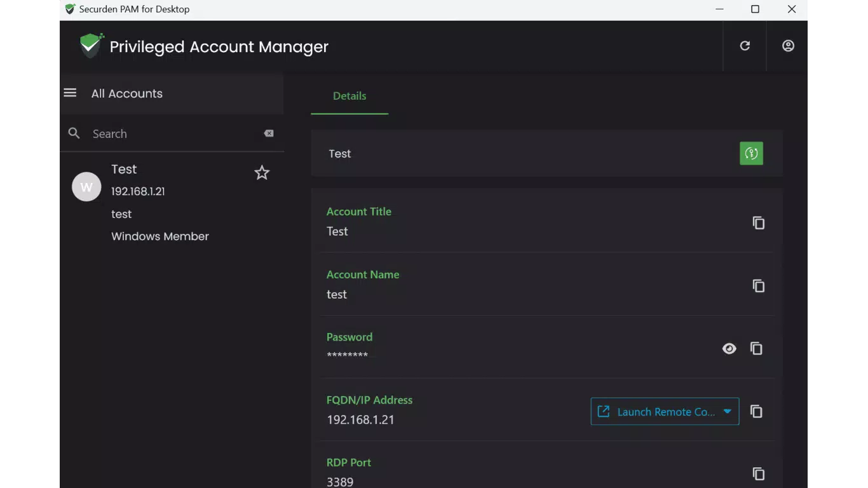Copy the RDP Port value
The height and width of the screenshot is (488, 868).
click(x=758, y=473)
